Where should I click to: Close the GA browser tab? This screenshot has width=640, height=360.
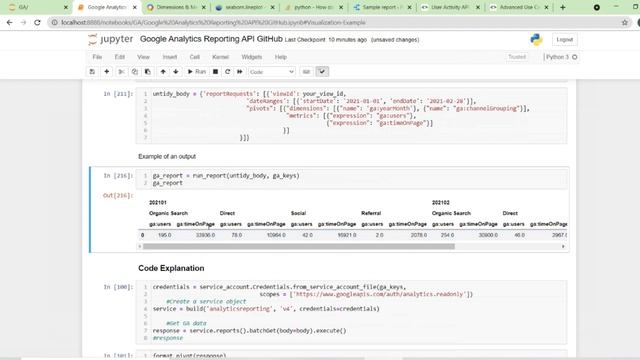(x=66, y=7)
